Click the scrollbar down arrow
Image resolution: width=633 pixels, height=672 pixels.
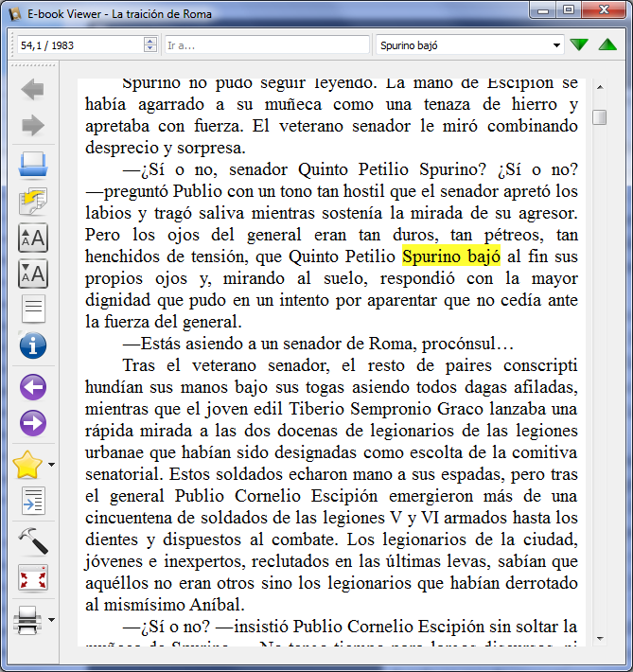tap(600, 639)
